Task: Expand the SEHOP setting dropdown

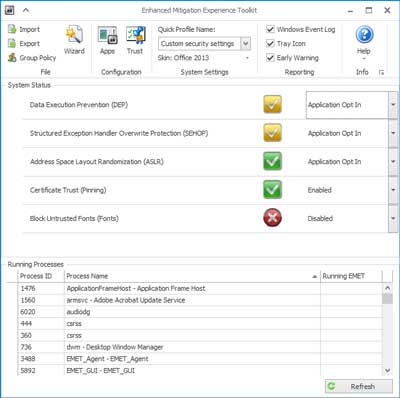Action: [393, 133]
